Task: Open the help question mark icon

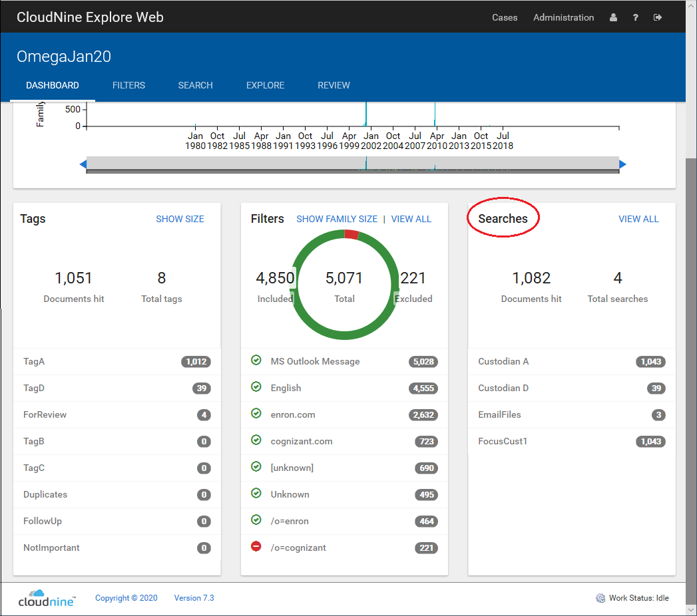Action: [635, 17]
